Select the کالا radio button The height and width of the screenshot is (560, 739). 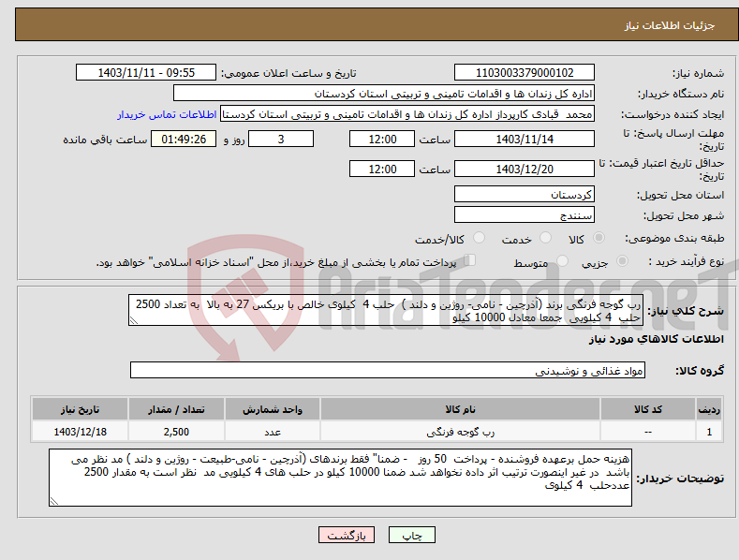click(x=599, y=238)
